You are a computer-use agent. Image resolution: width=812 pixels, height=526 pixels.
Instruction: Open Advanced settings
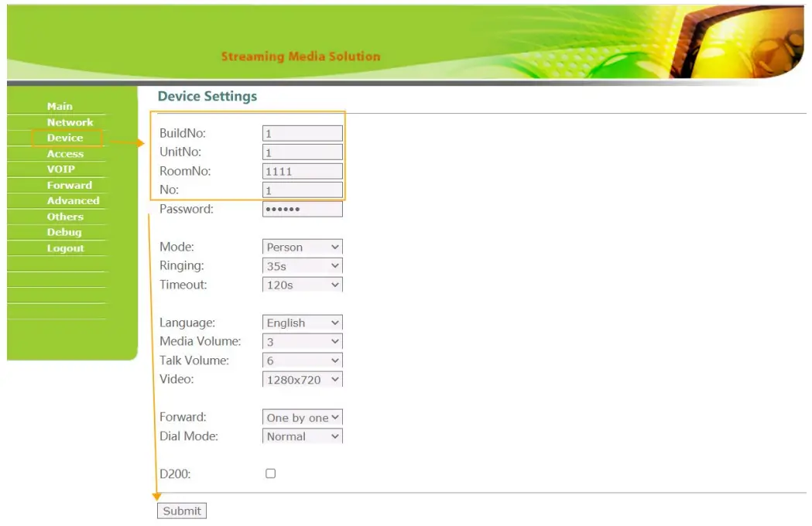tap(73, 200)
